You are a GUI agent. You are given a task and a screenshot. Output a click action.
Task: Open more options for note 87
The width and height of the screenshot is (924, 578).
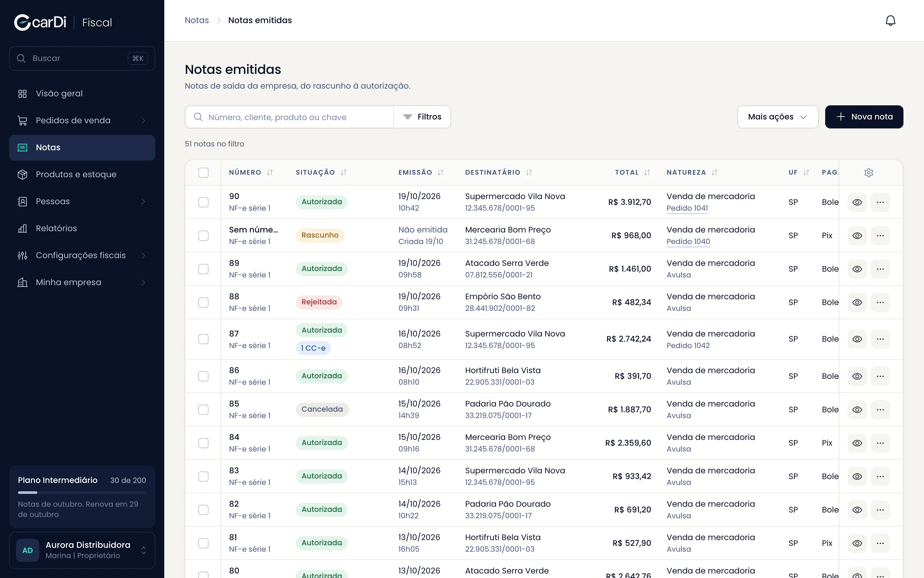pyautogui.click(x=880, y=339)
